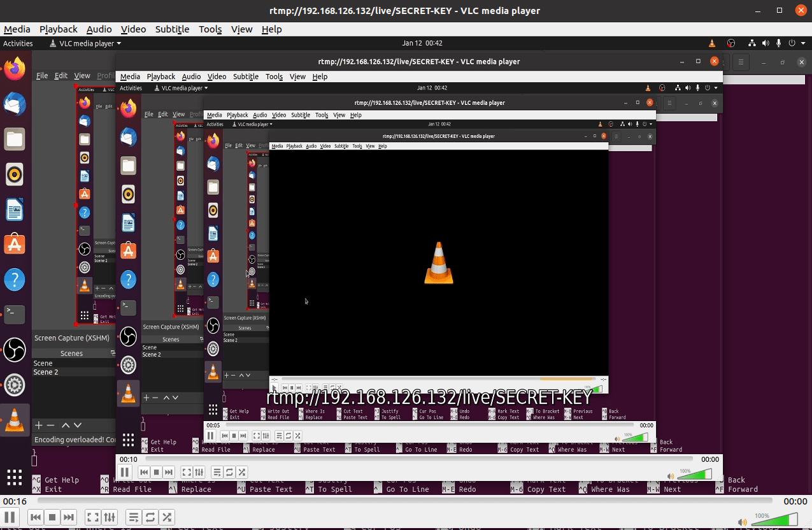812x530 pixels.
Task: Click the VLC cone tray icon in outermost streamed bar
Action: click(x=712, y=43)
